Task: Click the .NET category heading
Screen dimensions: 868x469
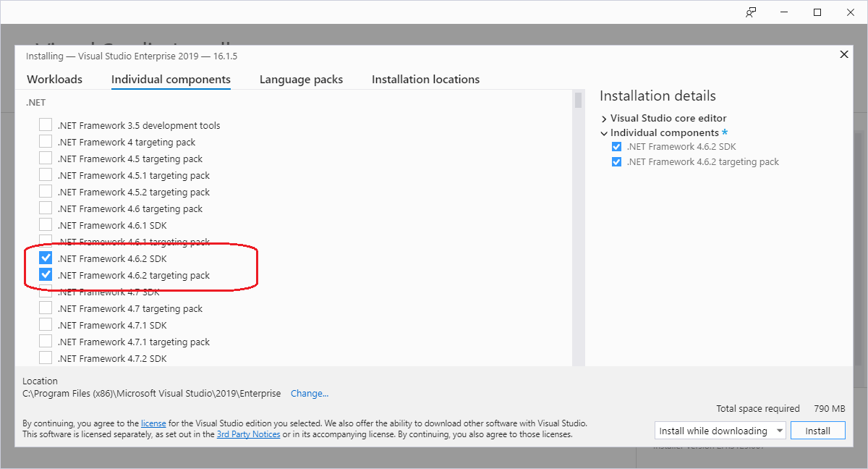Action: (x=36, y=103)
